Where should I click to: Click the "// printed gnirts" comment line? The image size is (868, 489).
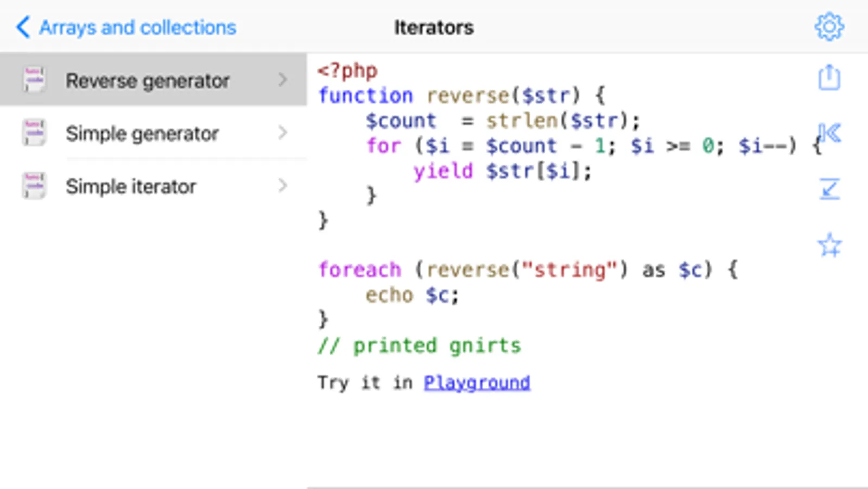pyautogui.click(x=419, y=346)
